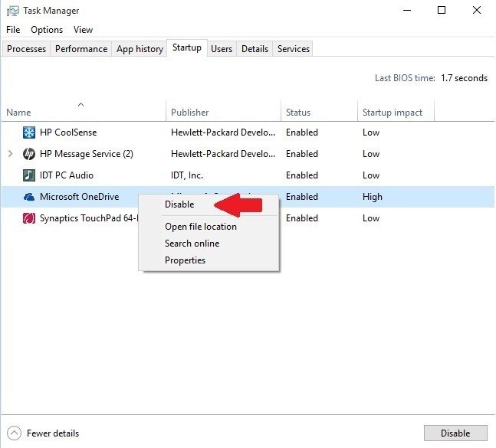
Task: Expand the HP Message Service (2) group
Action: [11, 154]
